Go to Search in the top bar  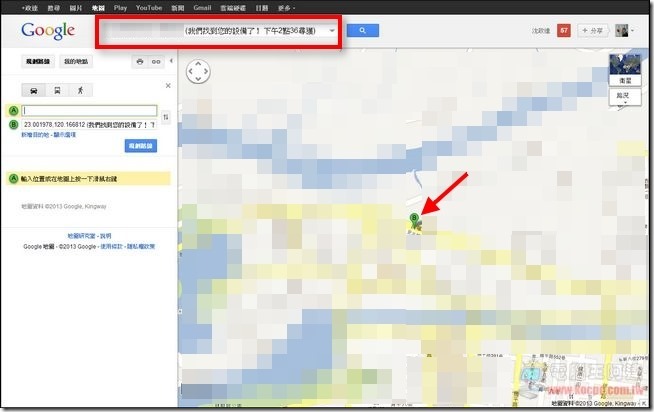(x=53, y=8)
